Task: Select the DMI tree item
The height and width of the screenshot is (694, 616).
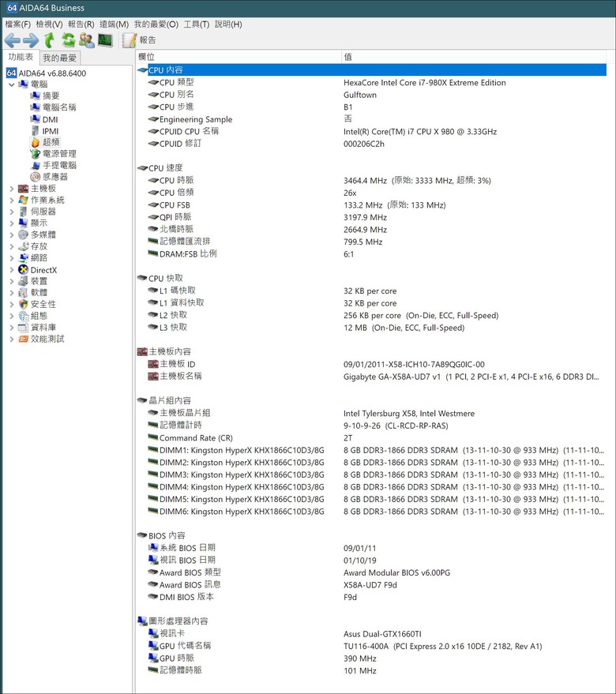Action: point(44,119)
